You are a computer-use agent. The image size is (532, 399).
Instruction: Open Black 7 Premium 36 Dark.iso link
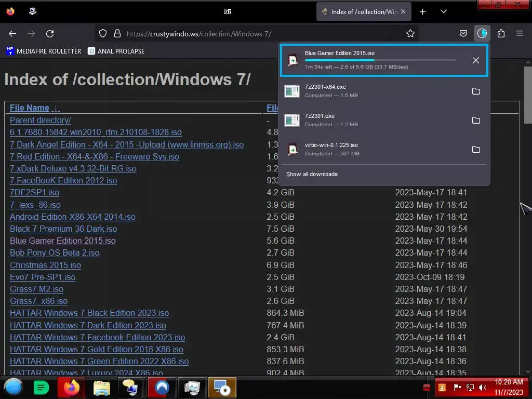click(63, 229)
